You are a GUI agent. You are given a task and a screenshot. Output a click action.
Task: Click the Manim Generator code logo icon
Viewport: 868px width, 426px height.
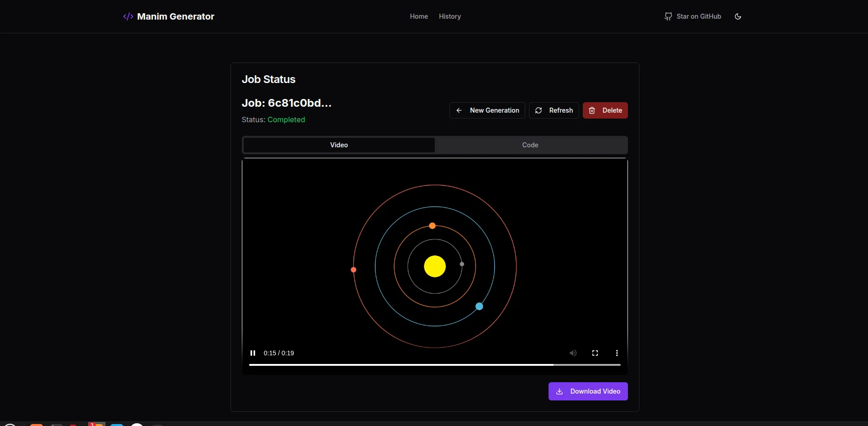pyautogui.click(x=128, y=16)
